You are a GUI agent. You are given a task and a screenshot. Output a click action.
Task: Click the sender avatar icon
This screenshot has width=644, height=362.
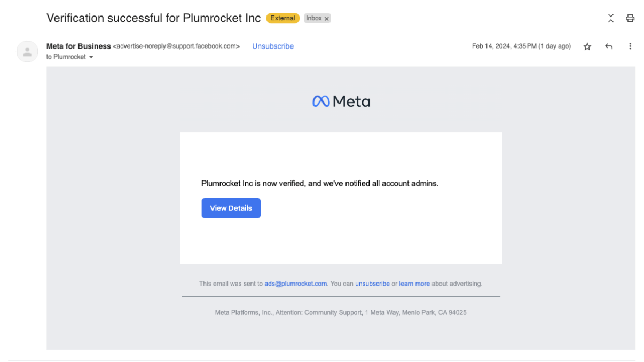(27, 51)
